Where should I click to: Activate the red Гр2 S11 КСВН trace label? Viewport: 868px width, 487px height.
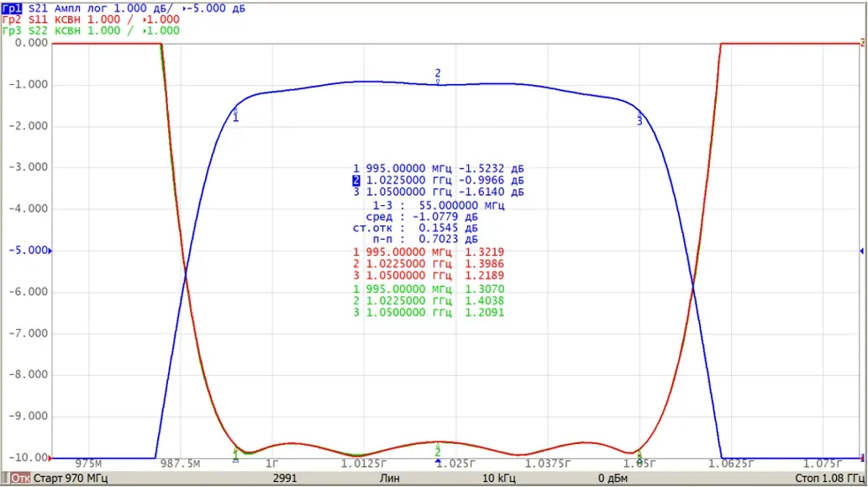click(90, 19)
